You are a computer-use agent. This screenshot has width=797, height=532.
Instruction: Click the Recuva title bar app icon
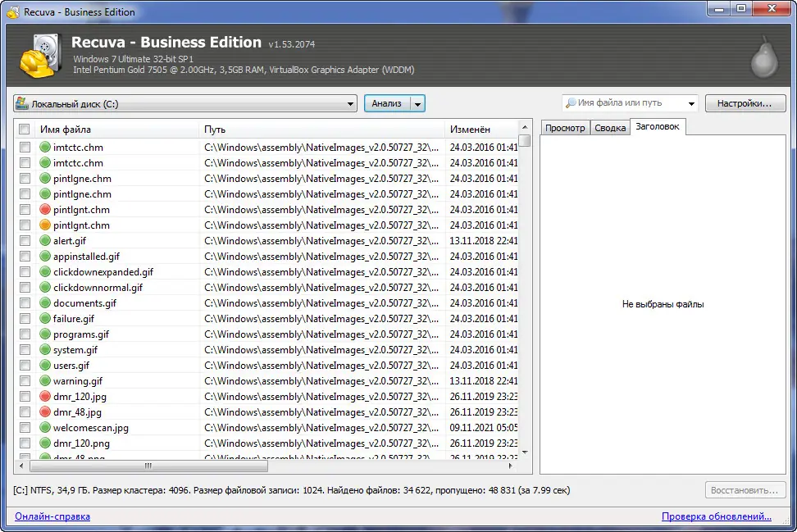[13, 11]
